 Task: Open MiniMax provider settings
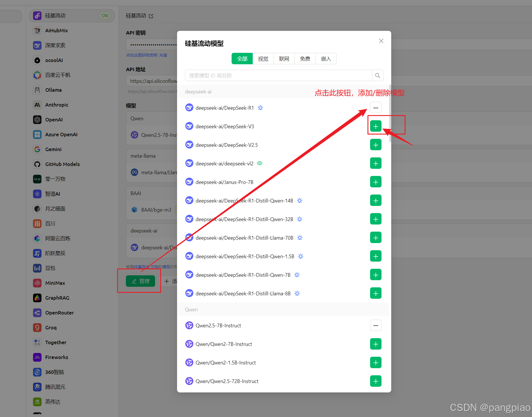(x=71, y=283)
